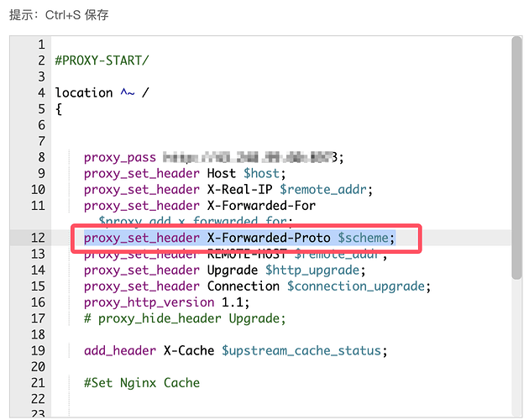This screenshot has height=420, width=529.
Task: Click the proxy_pass directive keyword
Action: pyautogui.click(x=119, y=157)
